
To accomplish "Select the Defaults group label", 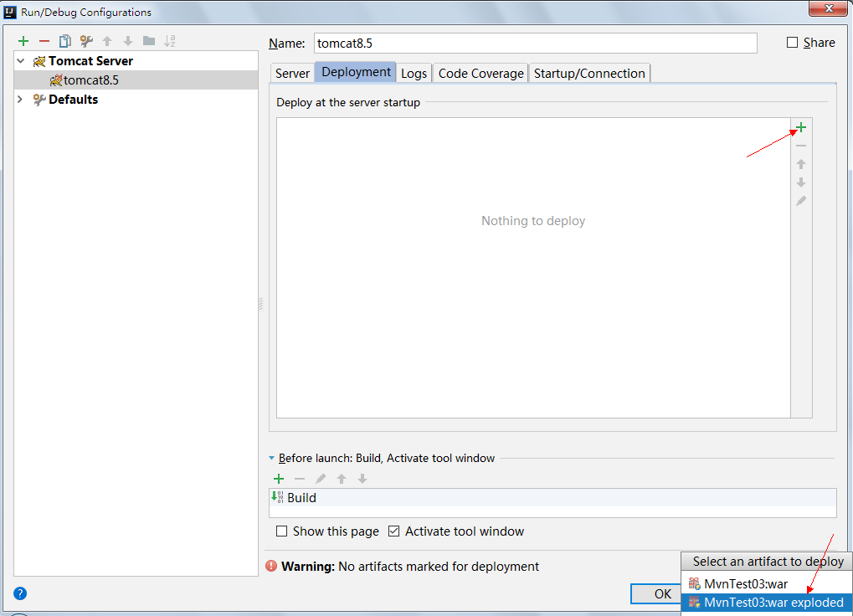I will click(73, 100).
